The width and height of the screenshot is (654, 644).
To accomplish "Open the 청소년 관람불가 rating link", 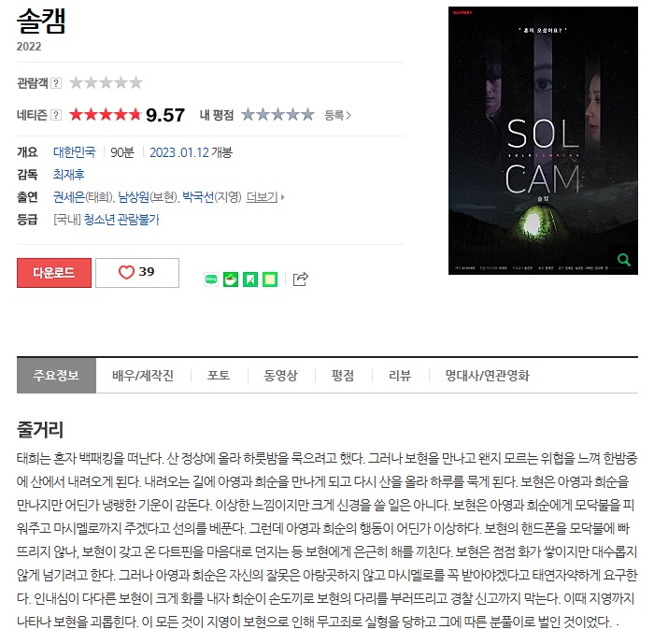I will click(121, 220).
